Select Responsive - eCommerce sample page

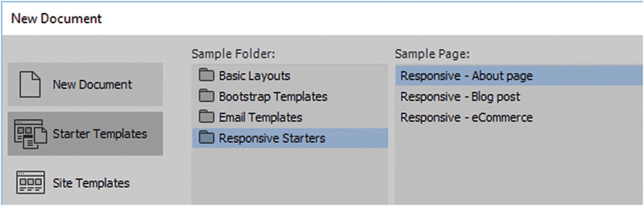pyautogui.click(x=466, y=117)
